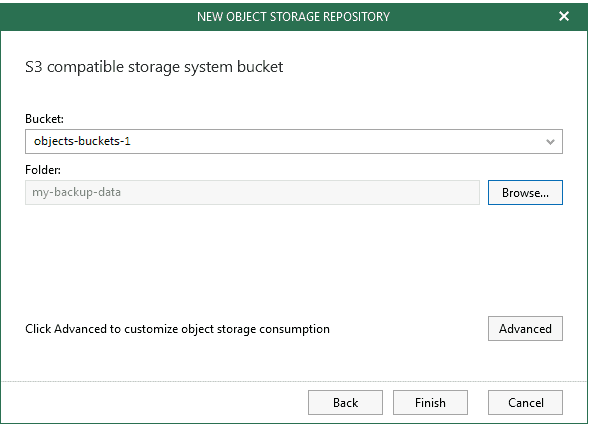The height and width of the screenshot is (426, 590).
Task: Click the Bucket label
Action: tap(44, 119)
